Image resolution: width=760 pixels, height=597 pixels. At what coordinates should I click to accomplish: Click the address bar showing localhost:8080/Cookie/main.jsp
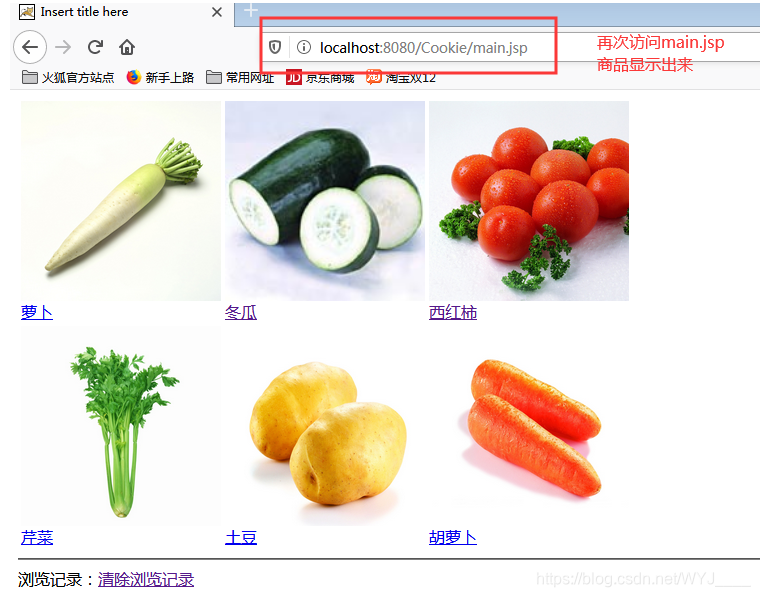423,47
